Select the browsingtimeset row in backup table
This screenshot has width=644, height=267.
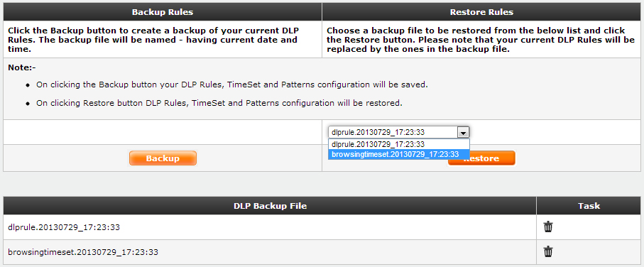pos(269,252)
